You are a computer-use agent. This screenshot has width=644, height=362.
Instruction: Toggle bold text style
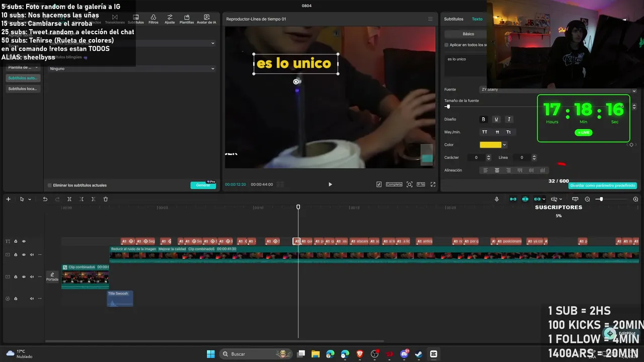[484, 119]
